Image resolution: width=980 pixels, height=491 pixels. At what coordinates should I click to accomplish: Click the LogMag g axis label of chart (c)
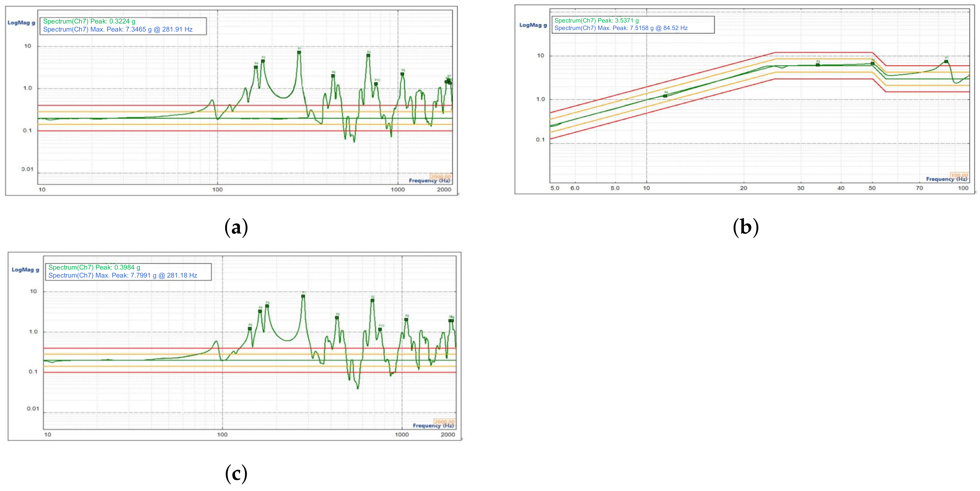pyautogui.click(x=25, y=270)
